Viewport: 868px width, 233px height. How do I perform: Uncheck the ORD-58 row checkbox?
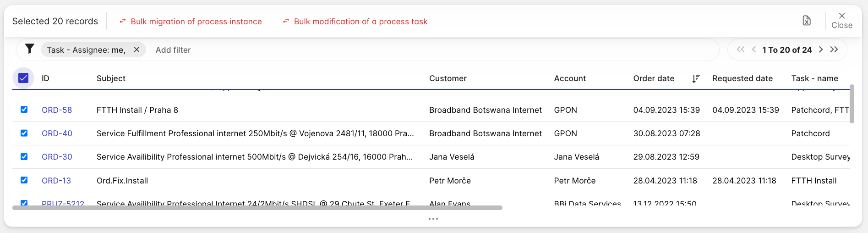[x=24, y=110]
